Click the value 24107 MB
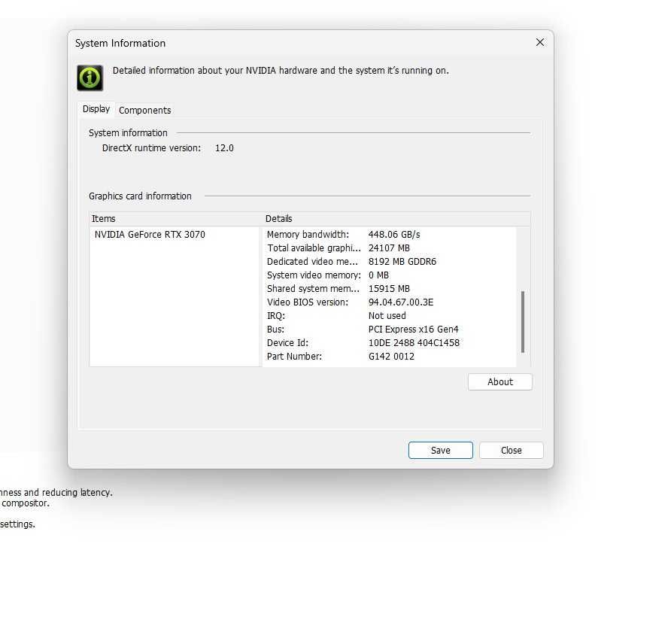Image resolution: width=671 pixels, height=644 pixels. pyautogui.click(x=389, y=248)
